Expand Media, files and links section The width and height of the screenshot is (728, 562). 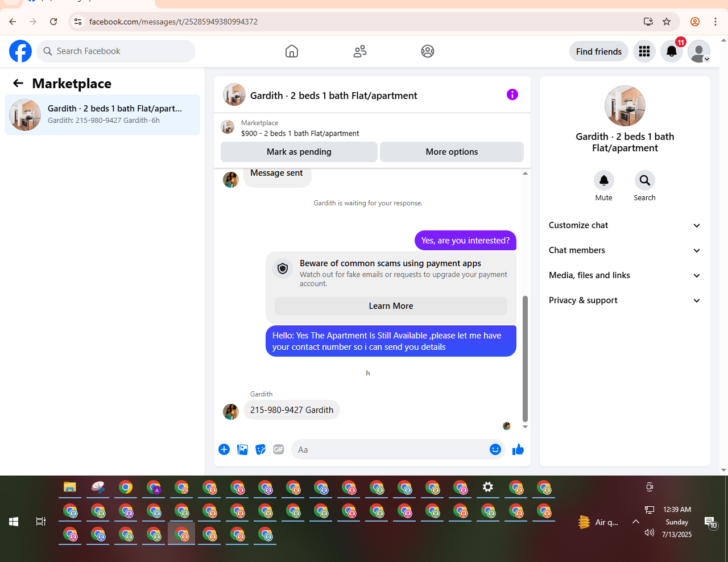pos(624,275)
